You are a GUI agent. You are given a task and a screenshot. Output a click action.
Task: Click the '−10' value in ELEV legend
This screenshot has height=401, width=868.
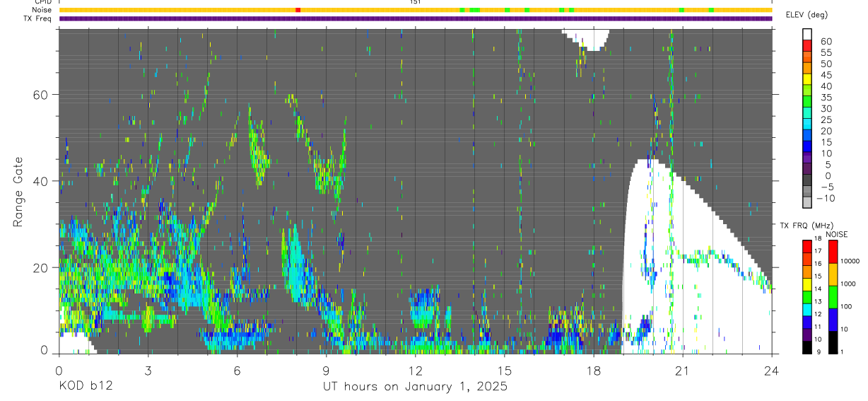click(x=826, y=198)
